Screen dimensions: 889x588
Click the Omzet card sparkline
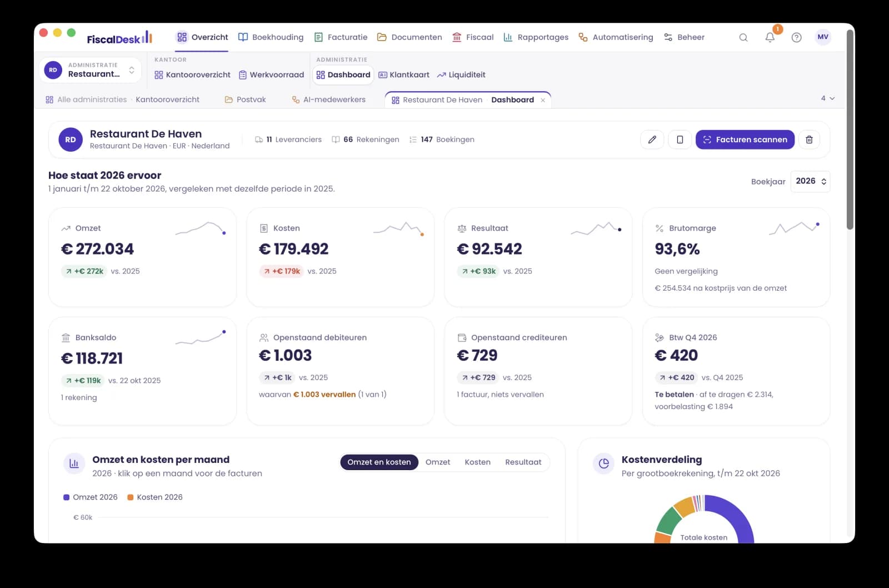pos(201,228)
